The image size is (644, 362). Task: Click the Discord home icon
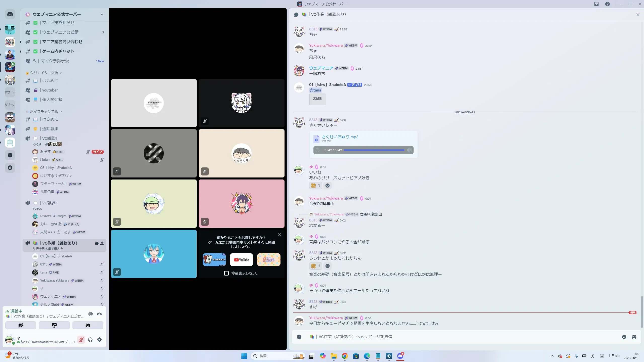[x=10, y=14]
